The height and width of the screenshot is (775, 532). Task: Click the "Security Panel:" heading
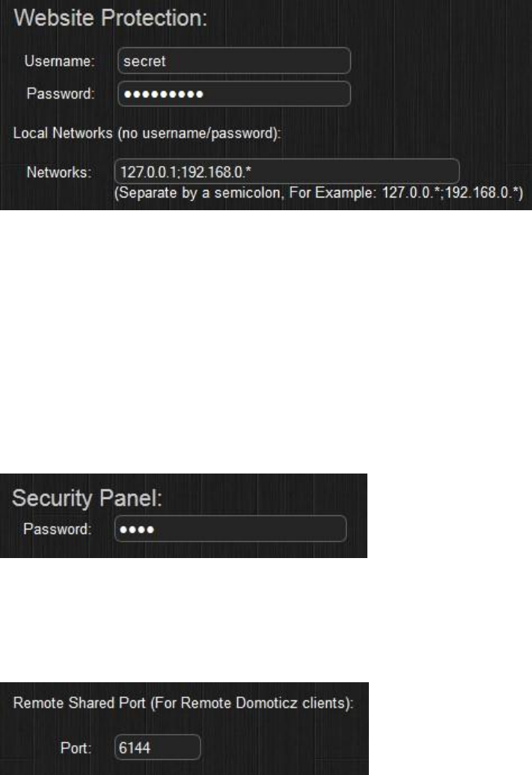(x=87, y=498)
